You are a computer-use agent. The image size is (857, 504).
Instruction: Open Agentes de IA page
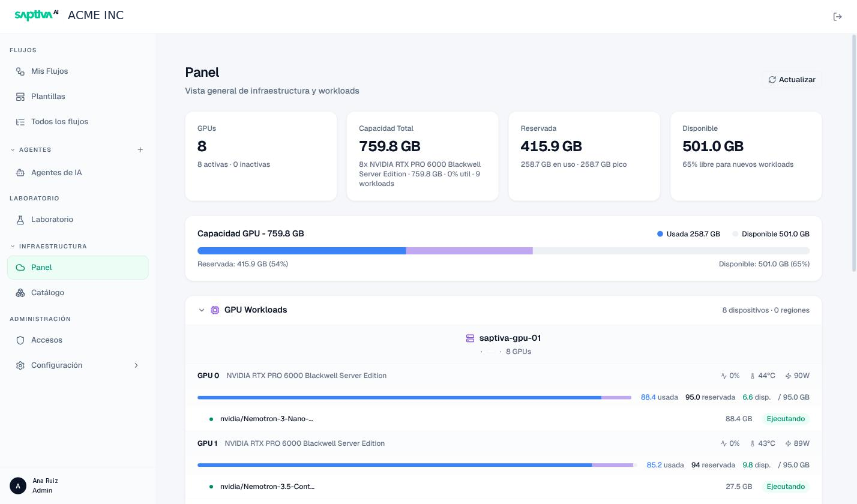(78, 173)
